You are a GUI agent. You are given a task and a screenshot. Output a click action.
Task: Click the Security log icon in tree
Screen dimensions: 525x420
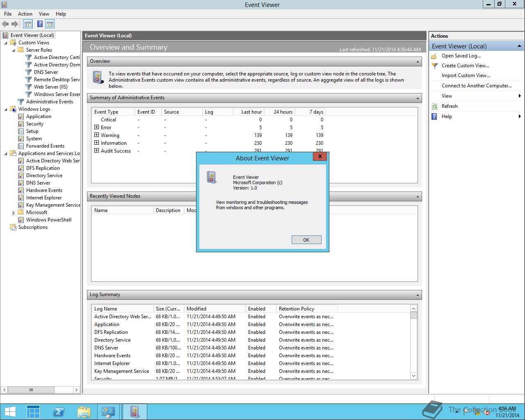click(21, 124)
